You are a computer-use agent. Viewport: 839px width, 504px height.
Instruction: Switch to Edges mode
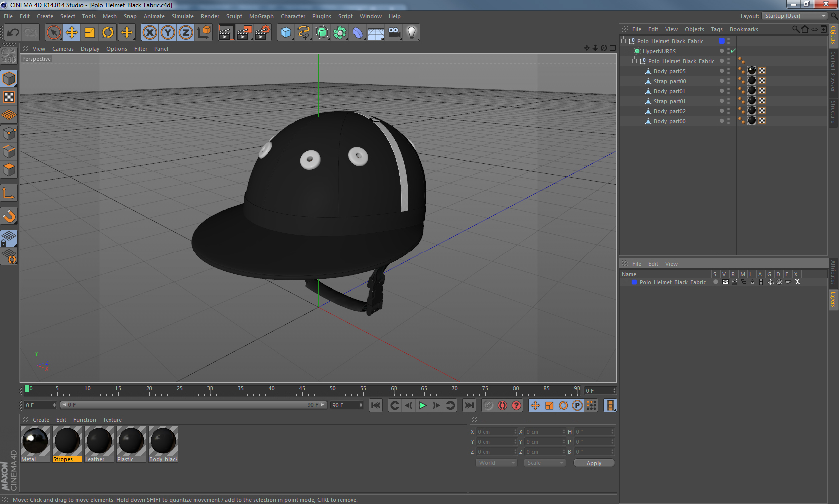click(9, 152)
